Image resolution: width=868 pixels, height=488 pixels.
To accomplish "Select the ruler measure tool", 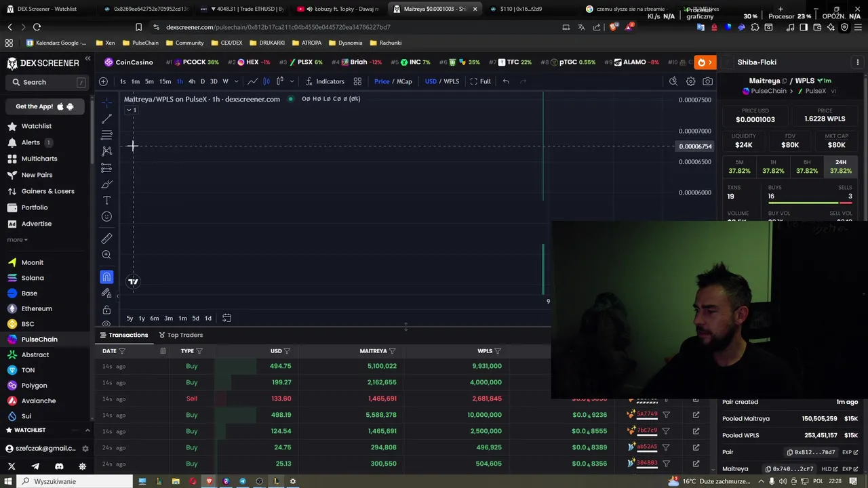I will click(106, 239).
